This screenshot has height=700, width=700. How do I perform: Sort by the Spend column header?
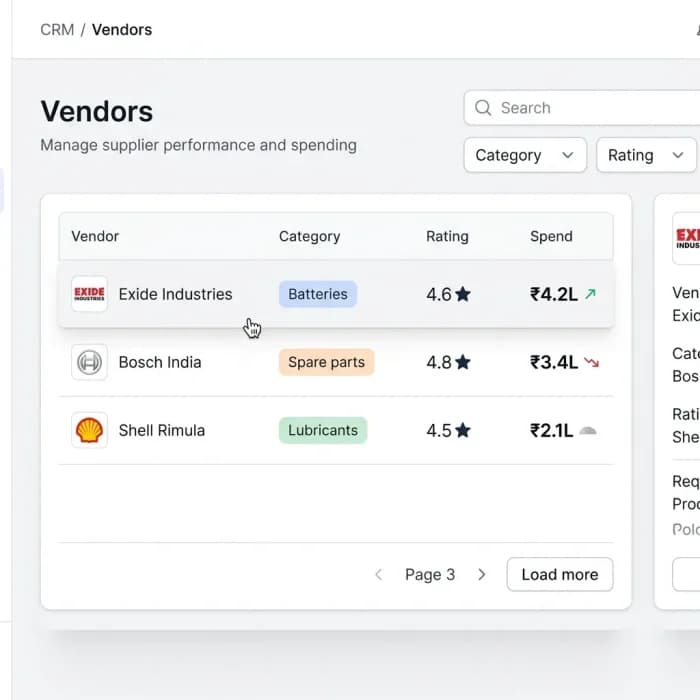pyautogui.click(x=551, y=236)
